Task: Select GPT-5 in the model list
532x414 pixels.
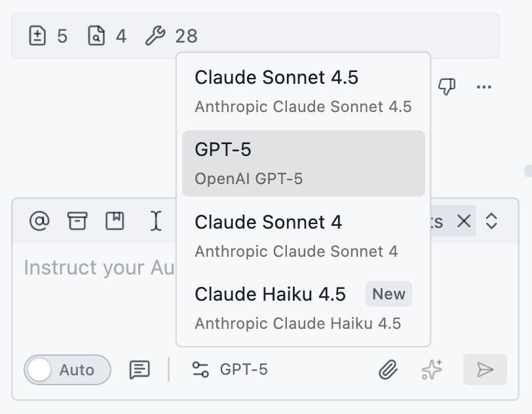Action: point(303,164)
